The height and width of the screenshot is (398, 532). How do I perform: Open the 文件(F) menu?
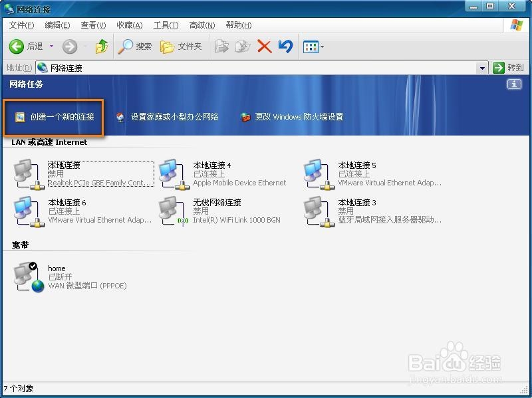point(21,25)
